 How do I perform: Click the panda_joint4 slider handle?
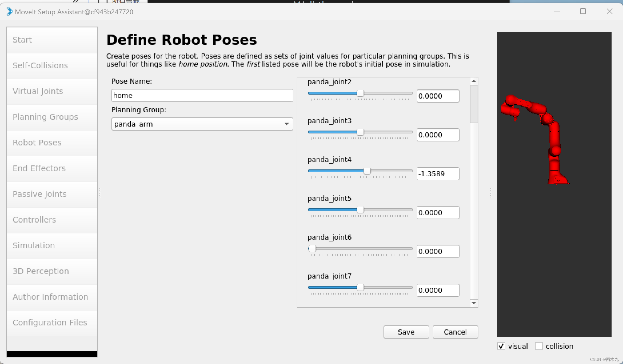(x=367, y=171)
